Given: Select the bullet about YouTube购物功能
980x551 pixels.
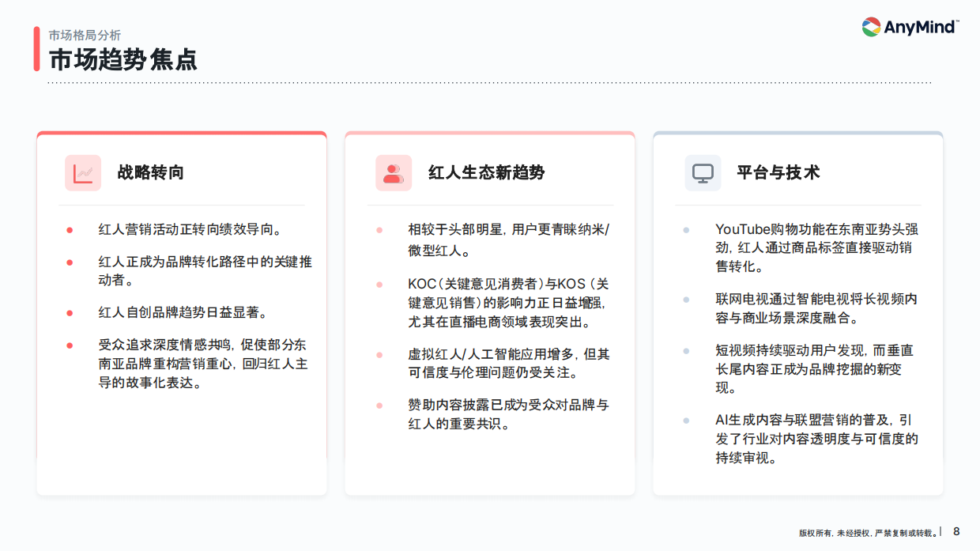Looking at the screenshot, I should pyautogui.click(x=816, y=248).
